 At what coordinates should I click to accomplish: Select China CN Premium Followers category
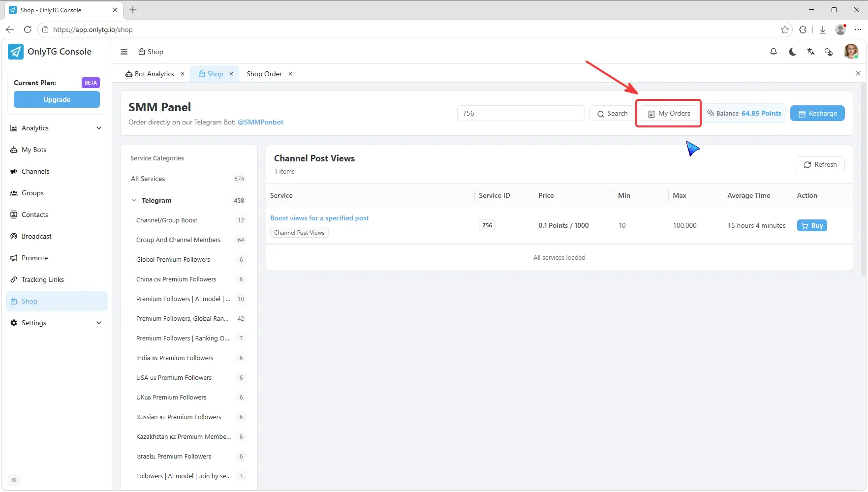pyautogui.click(x=188, y=279)
